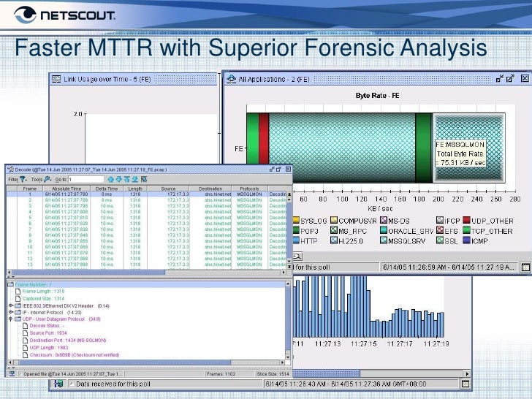
Task: Select frame 5 row at 11:27:07:818
Action: click(147, 218)
